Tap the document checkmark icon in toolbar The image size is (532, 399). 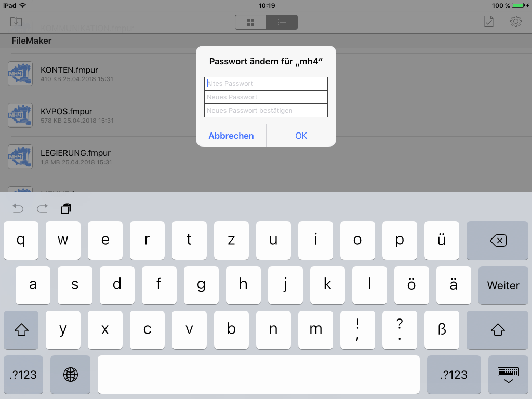tap(488, 21)
